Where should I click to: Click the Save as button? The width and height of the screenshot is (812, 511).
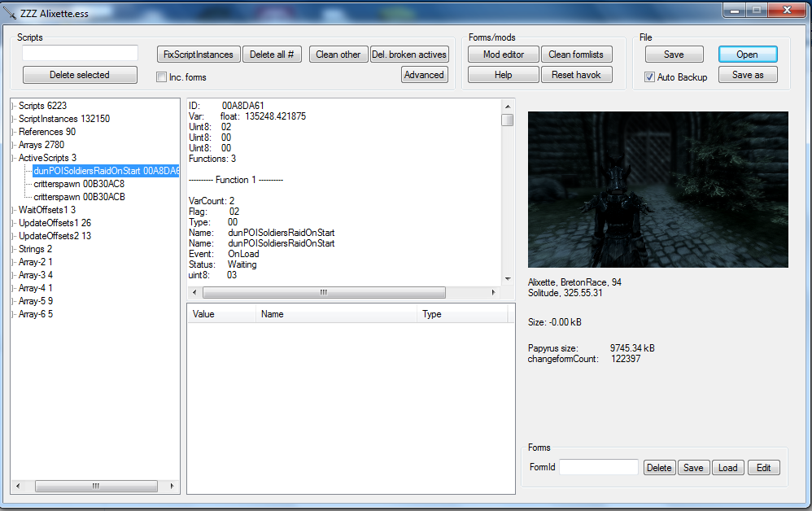click(748, 75)
